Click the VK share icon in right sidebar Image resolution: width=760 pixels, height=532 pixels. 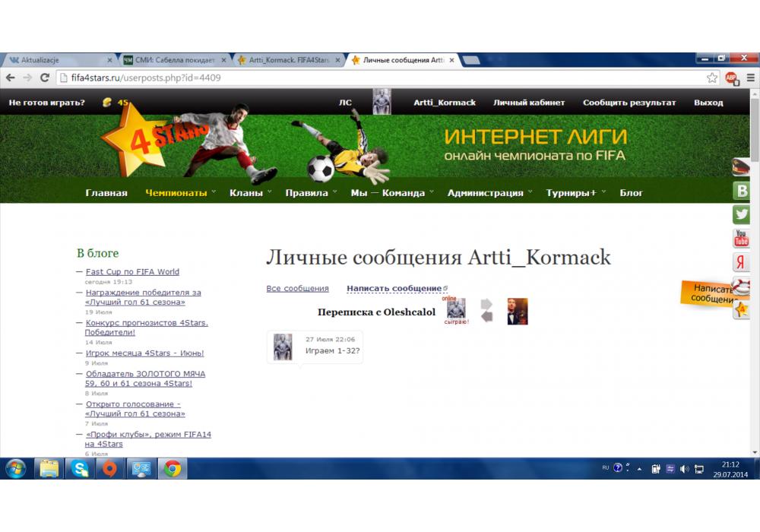click(x=743, y=192)
